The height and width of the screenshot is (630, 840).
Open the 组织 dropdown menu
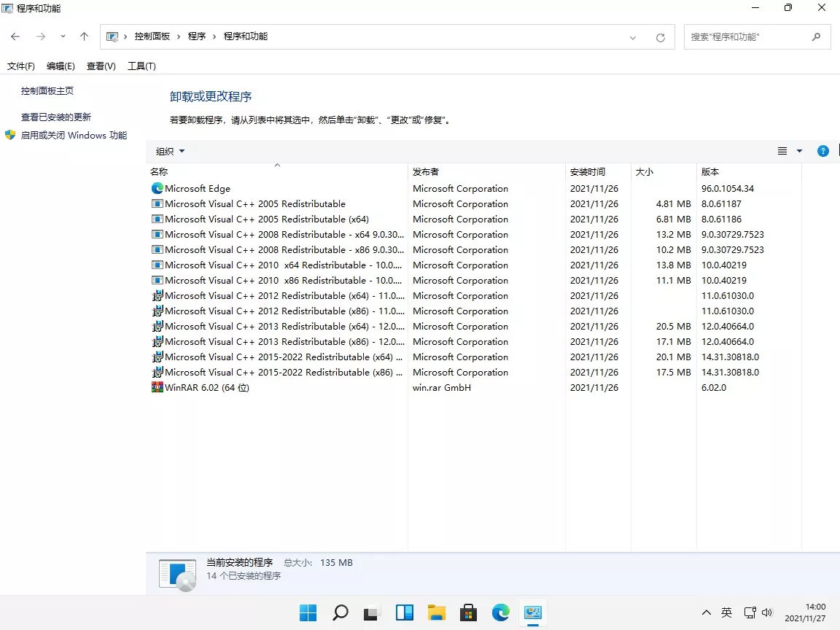coord(169,151)
